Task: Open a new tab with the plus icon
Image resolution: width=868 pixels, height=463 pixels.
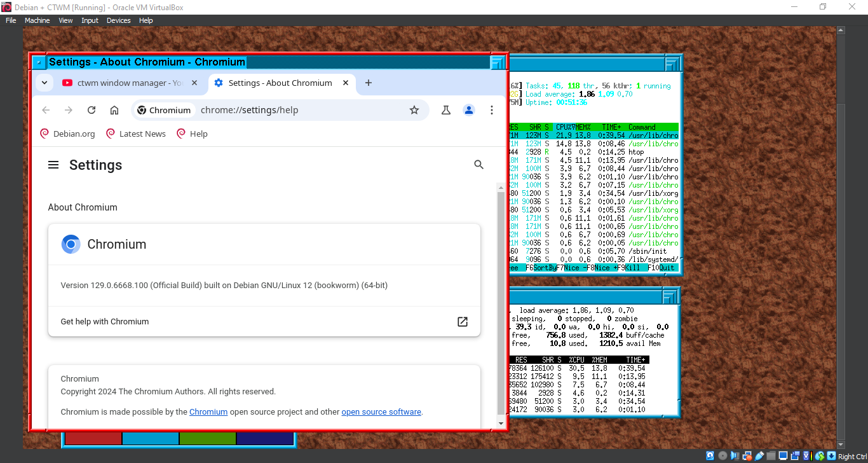Action: pos(368,83)
